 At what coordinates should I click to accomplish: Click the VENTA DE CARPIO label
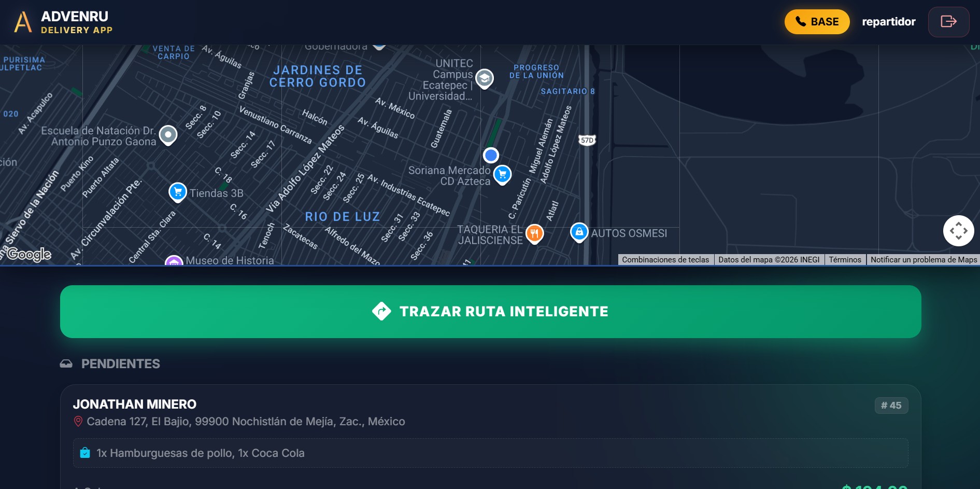(174, 52)
